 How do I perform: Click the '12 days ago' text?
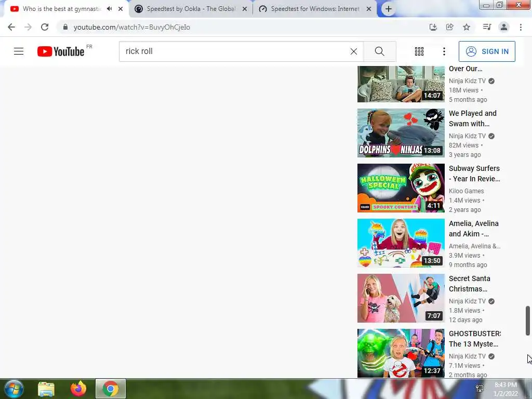point(465,320)
